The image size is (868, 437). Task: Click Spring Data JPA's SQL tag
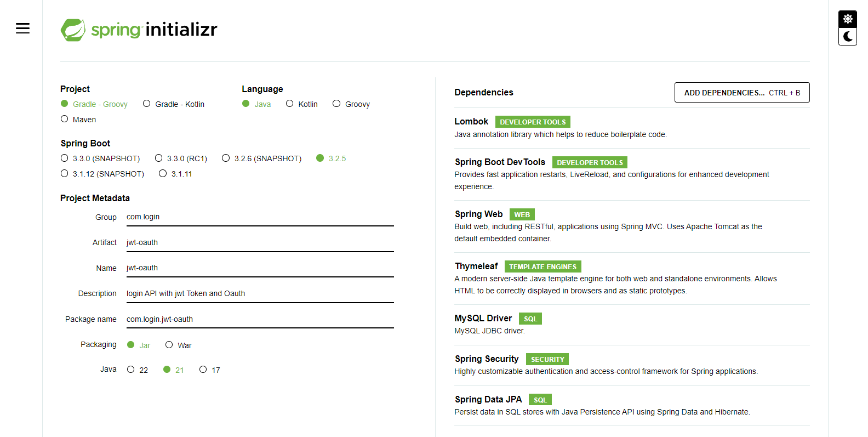point(540,400)
